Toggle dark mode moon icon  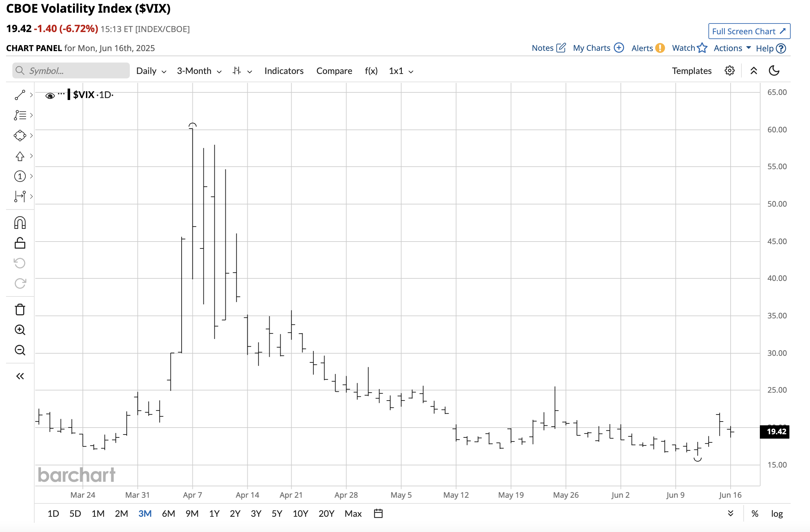[774, 71]
